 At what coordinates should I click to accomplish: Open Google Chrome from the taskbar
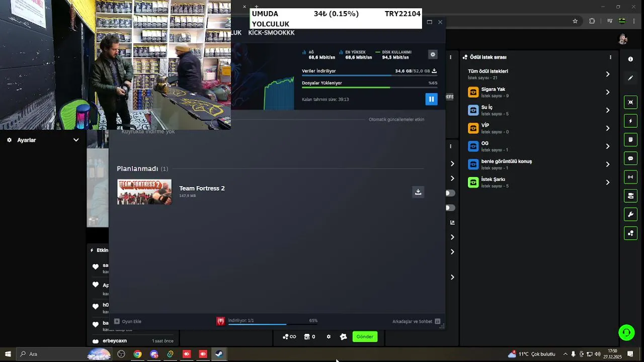pos(137,354)
